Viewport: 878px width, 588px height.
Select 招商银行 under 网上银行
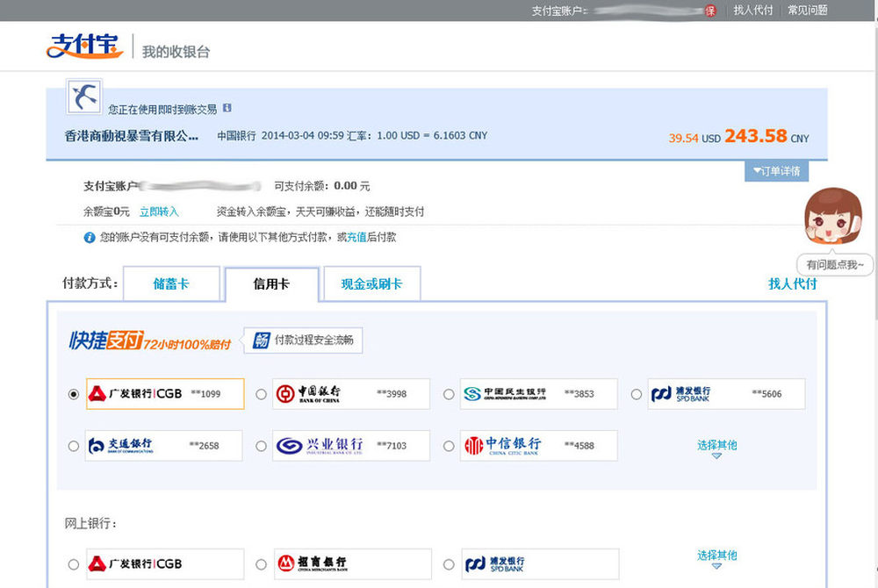click(261, 564)
